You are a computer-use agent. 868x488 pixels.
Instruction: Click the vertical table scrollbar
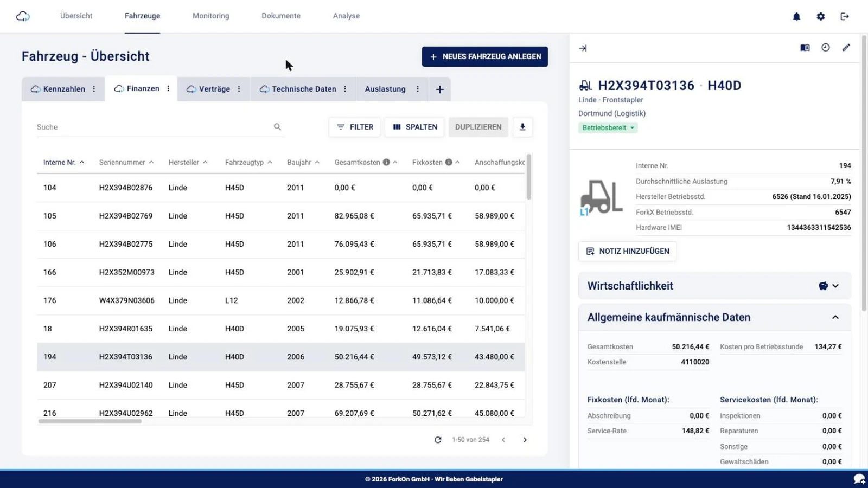[x=529, y=177]
